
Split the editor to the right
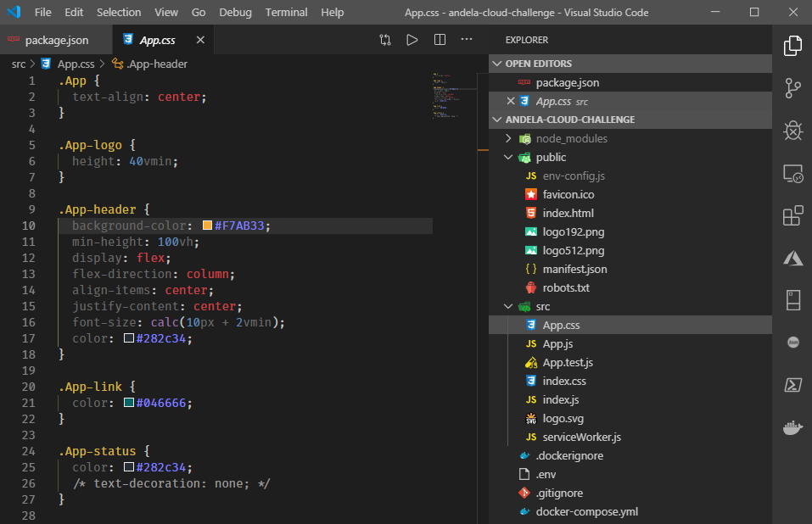[x=440, y=40]
